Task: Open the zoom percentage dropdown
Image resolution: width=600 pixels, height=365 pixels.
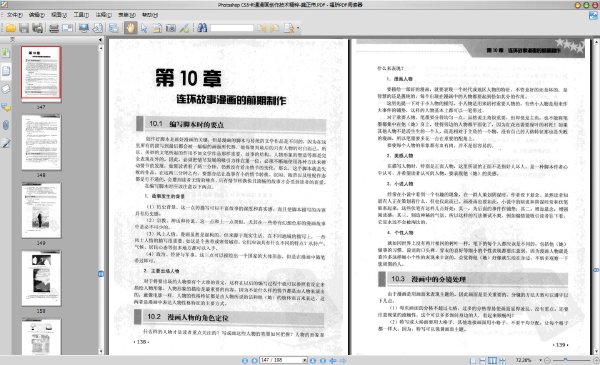Action: (x=540, y=360)
